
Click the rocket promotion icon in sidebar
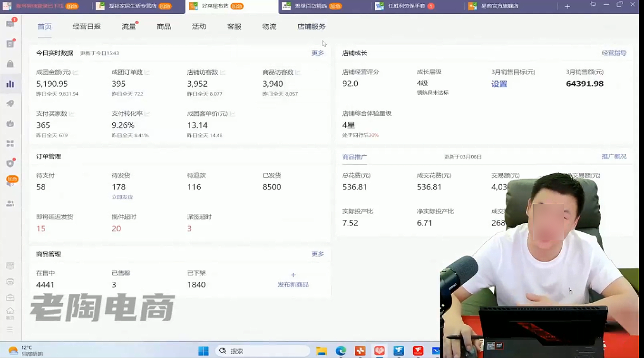tap(10, 104)
